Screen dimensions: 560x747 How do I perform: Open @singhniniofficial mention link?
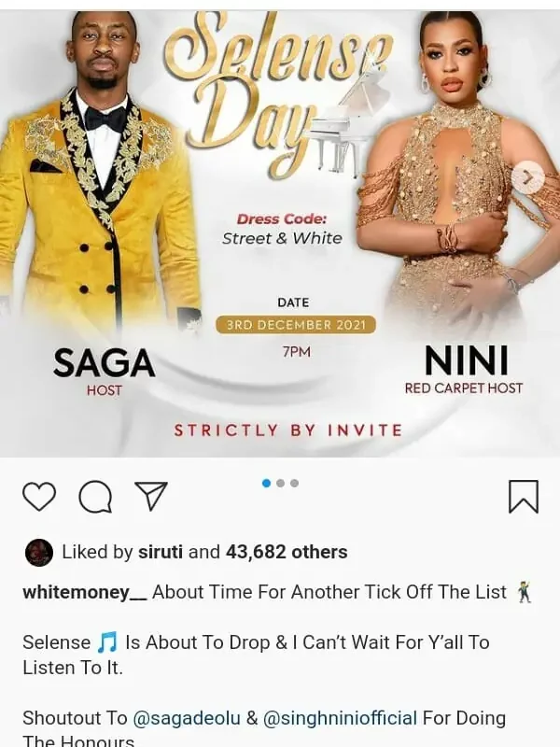[340, 718]
